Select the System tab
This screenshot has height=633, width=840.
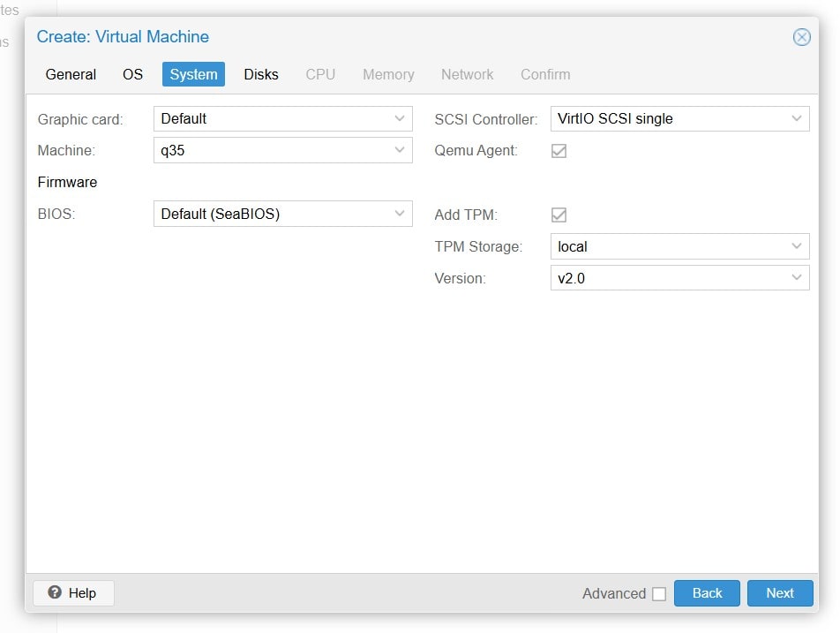[193, 74]
